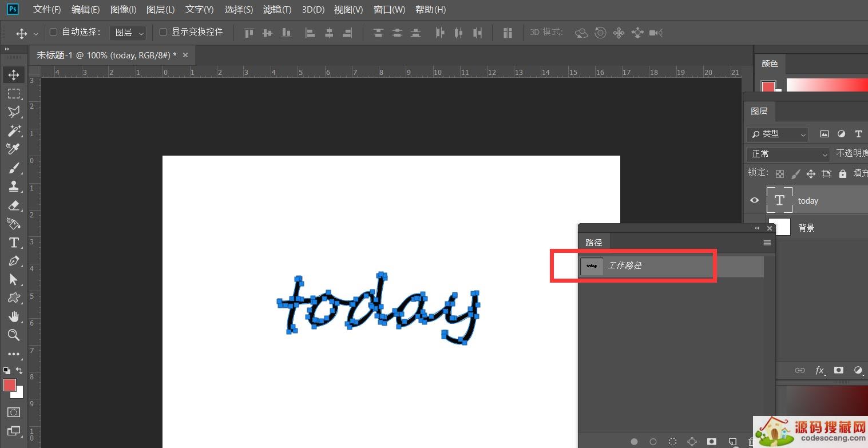The width and height of the screenshot is (868, 448).
Task: Open the 类型 layer filter dropdown
Action: [777, 134]
